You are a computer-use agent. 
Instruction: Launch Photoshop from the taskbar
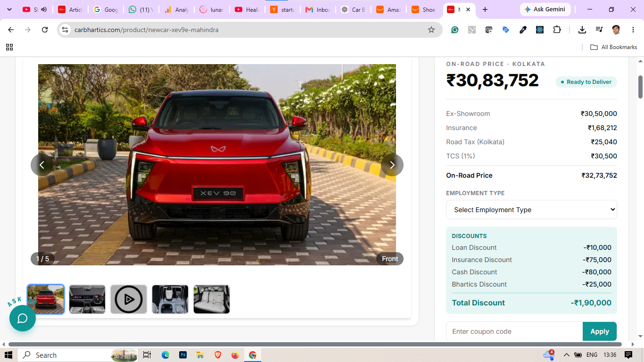pos(182,355)
